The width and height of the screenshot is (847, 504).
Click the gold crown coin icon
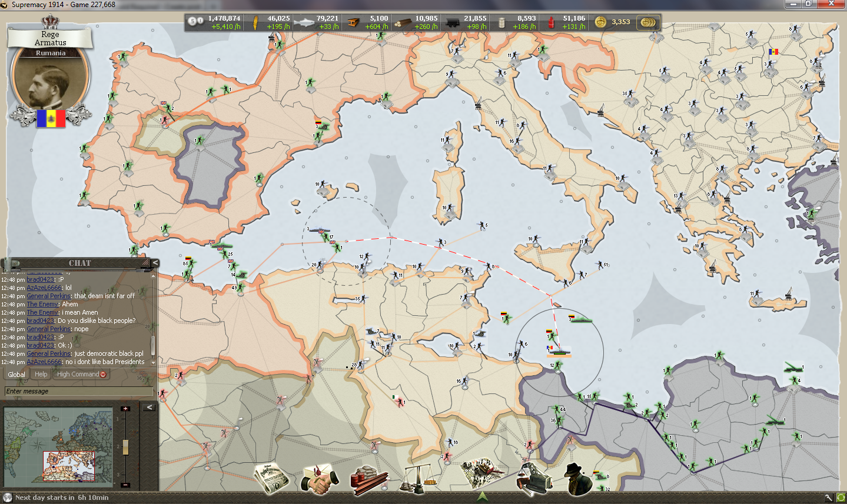point(600,22)
